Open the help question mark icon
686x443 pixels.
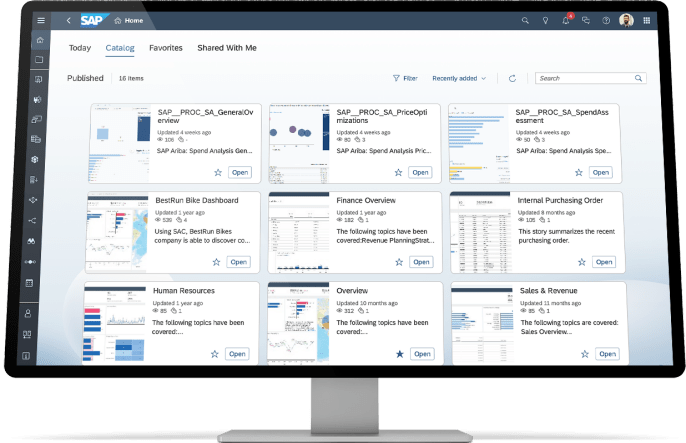[x=606, y=21]
